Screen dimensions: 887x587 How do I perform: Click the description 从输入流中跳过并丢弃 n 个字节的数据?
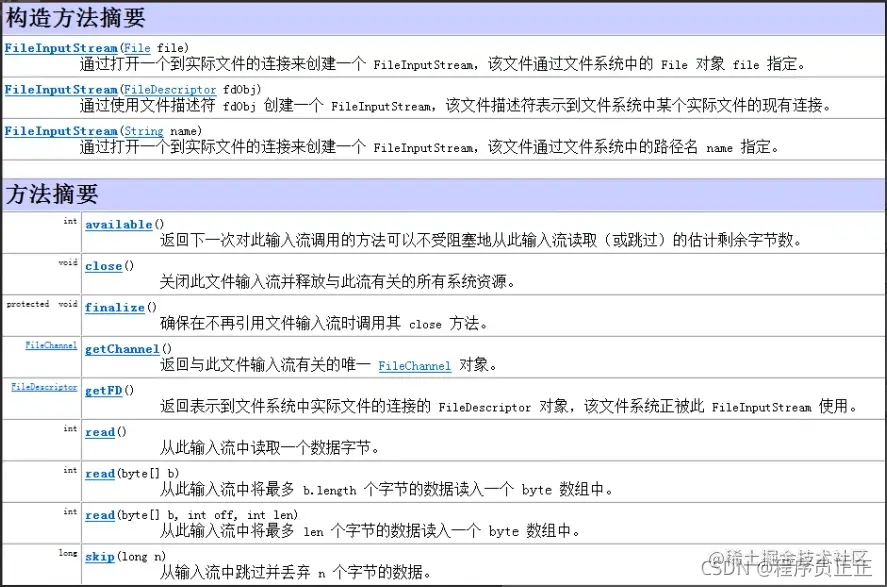[x=295, y=572]
